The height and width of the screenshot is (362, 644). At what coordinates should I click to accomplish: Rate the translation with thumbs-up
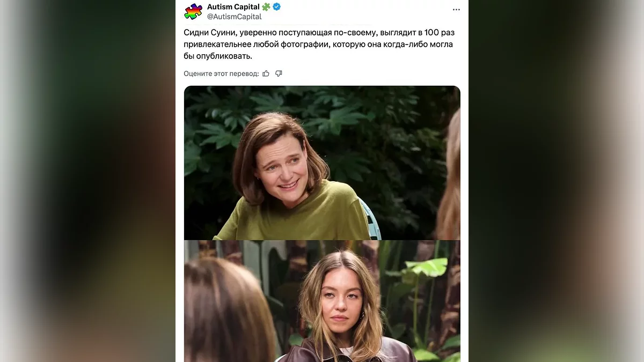point(266,73)
